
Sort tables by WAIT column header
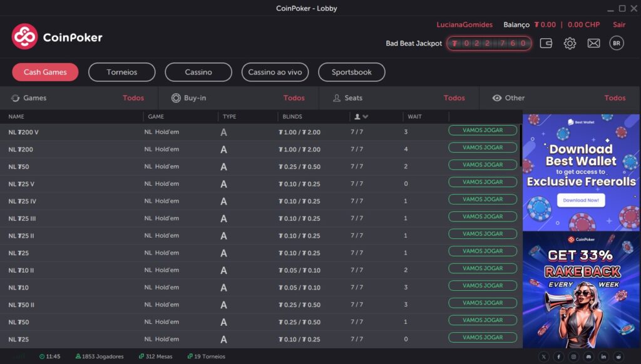coord(414,117)
